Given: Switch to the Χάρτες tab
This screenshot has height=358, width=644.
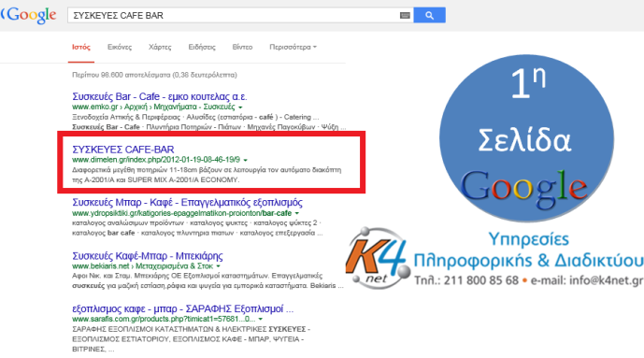Looking at the screenshot, I should (160, 48).
